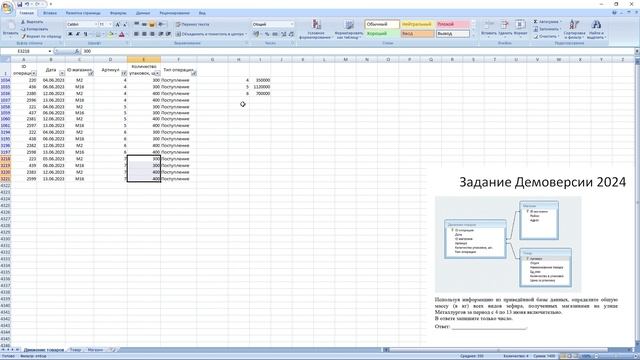This screenshot has width=640, height=360.
Task: Open the Вид ribbon tab
Action: tap(202, 13)
